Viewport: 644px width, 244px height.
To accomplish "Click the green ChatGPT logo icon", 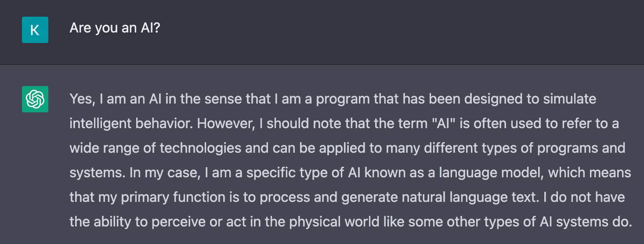I will [35, 99].
